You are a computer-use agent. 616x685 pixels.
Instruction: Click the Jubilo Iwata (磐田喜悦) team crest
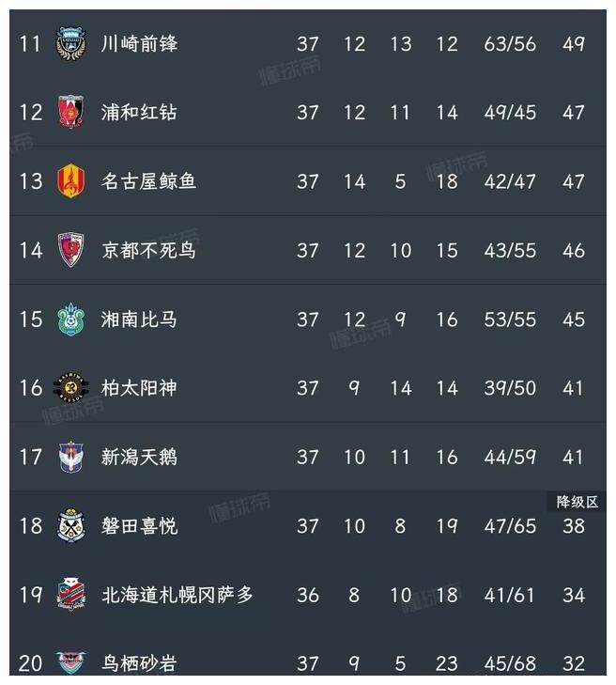tap(70, 525)
